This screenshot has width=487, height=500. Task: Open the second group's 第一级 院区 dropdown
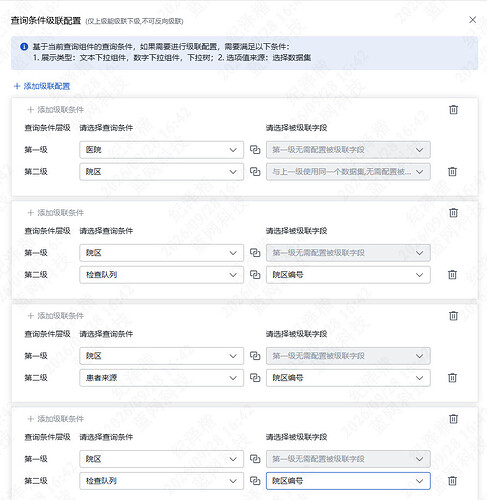(x=161, y=253)
